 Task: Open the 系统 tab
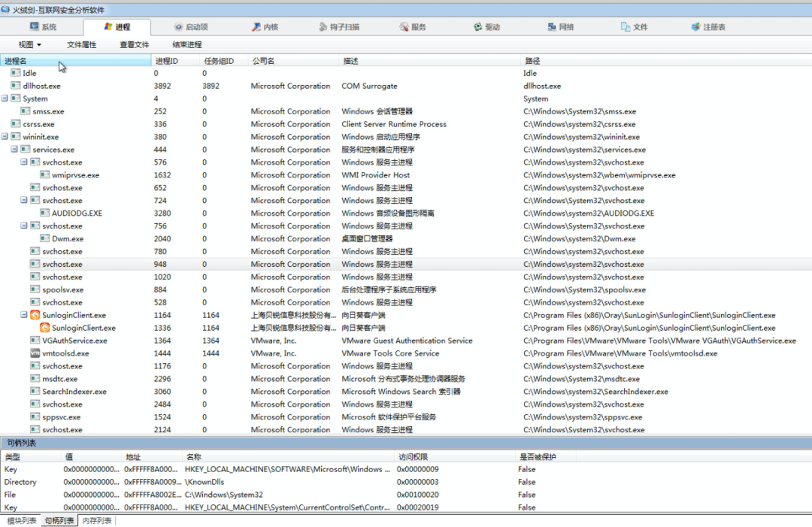point(43,27)
